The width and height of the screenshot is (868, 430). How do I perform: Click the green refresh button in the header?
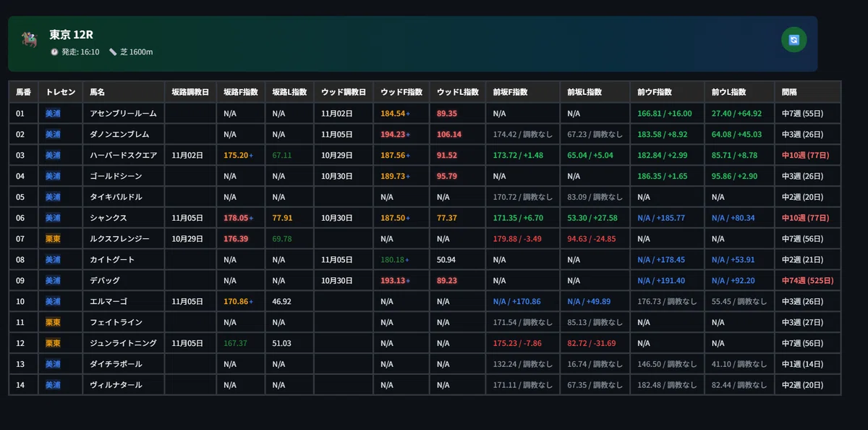pos(793,40)
